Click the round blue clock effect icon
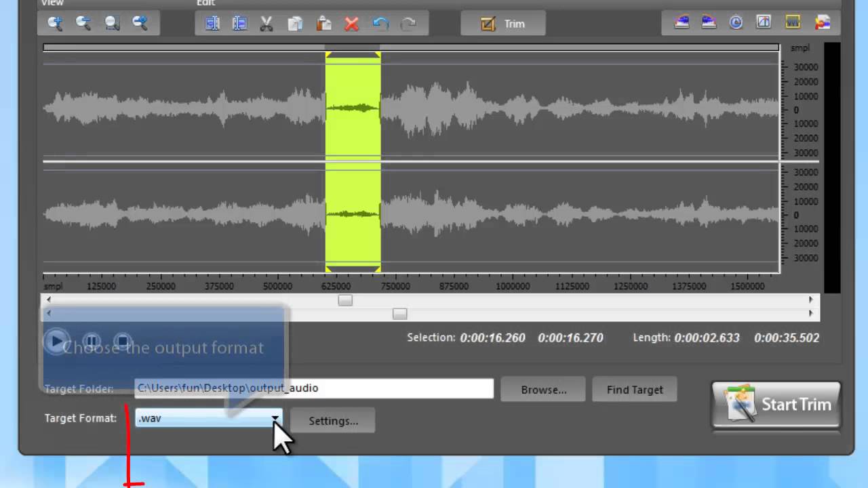 click(x=736, y=22)
